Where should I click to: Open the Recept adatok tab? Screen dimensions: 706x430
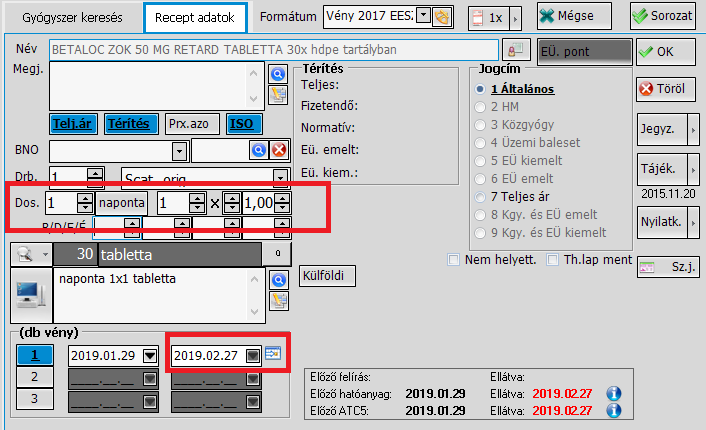tap(194, 18)
